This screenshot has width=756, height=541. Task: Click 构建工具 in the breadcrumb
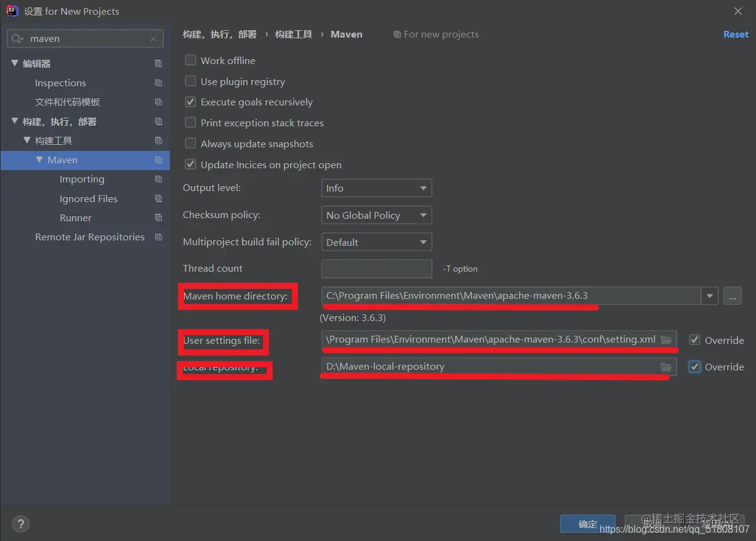(294, 35)
